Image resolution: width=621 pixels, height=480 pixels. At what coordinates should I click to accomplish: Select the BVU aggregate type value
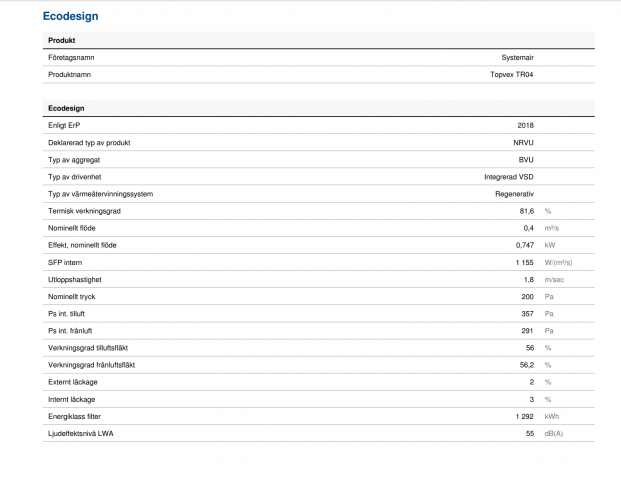526,159
